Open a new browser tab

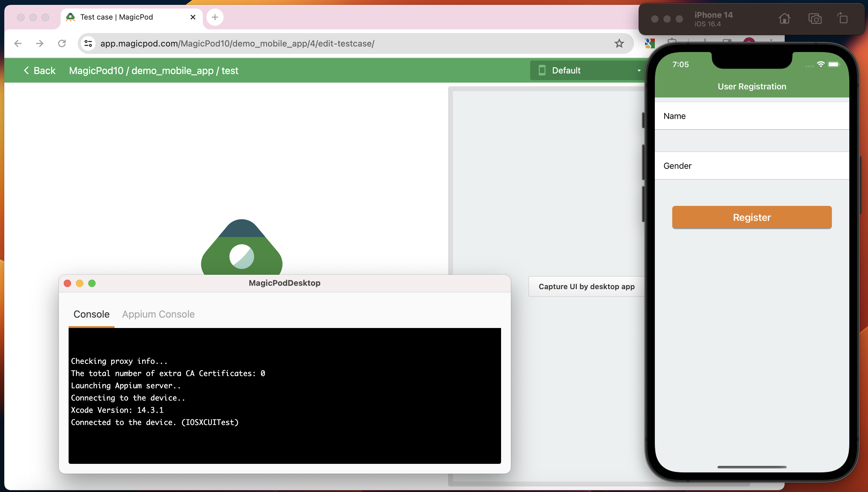pyautogui.click(x=215, y=17)
